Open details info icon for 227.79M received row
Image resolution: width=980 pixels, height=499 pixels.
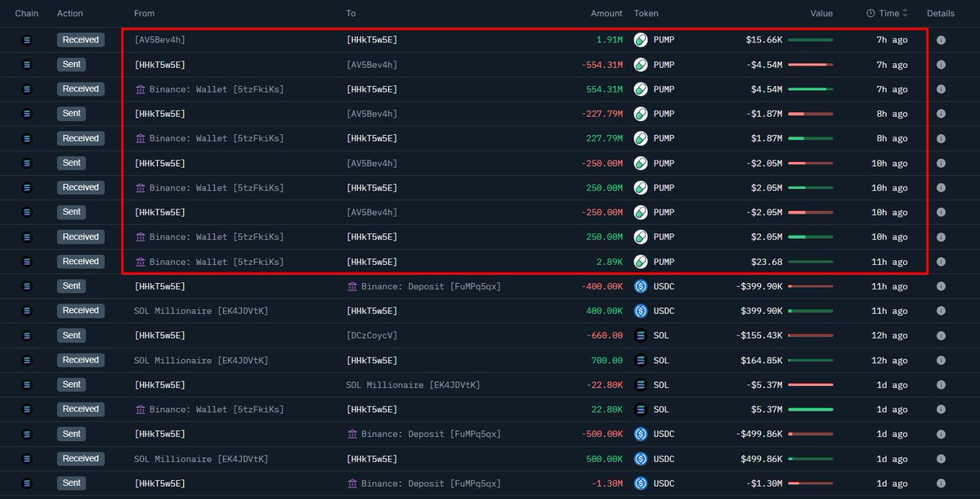941,138
